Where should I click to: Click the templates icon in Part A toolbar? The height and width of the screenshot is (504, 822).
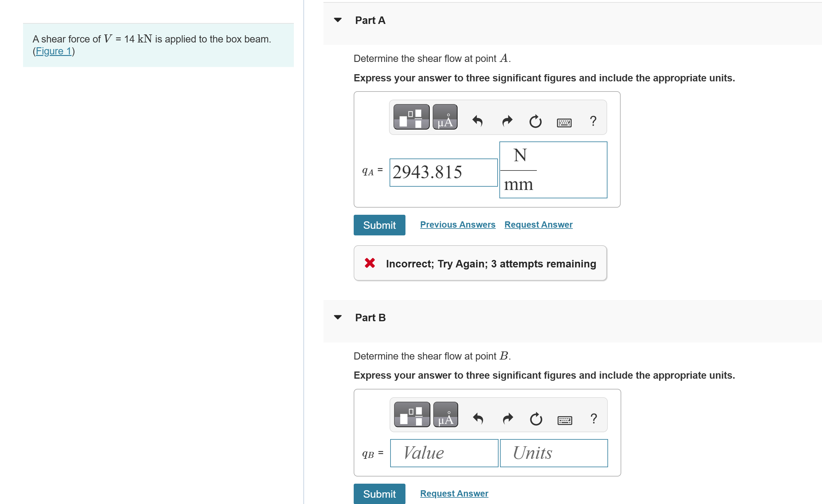point(411,117)
